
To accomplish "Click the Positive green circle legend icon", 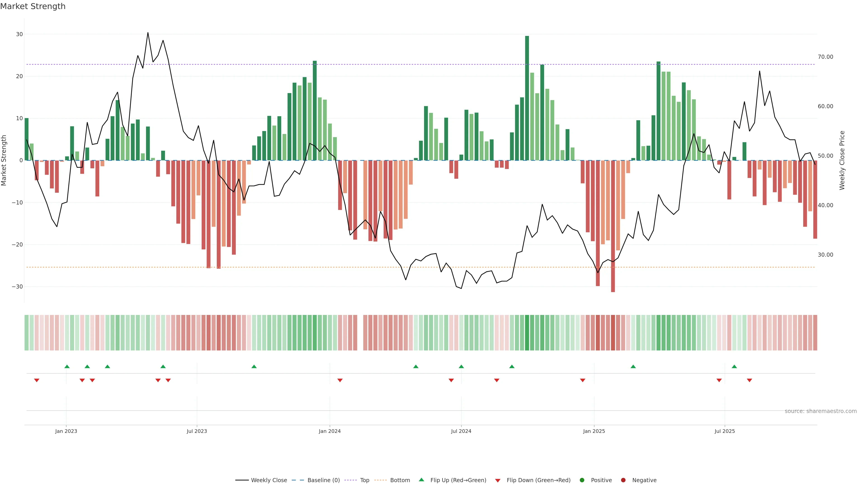I will point(582,480).
